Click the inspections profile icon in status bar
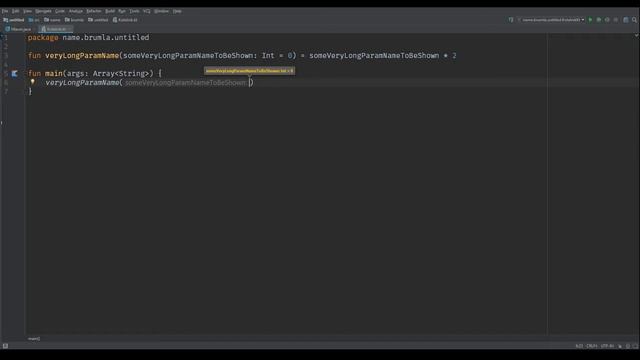The width and height of the screenshot is (640, 360). pos(628,346)
